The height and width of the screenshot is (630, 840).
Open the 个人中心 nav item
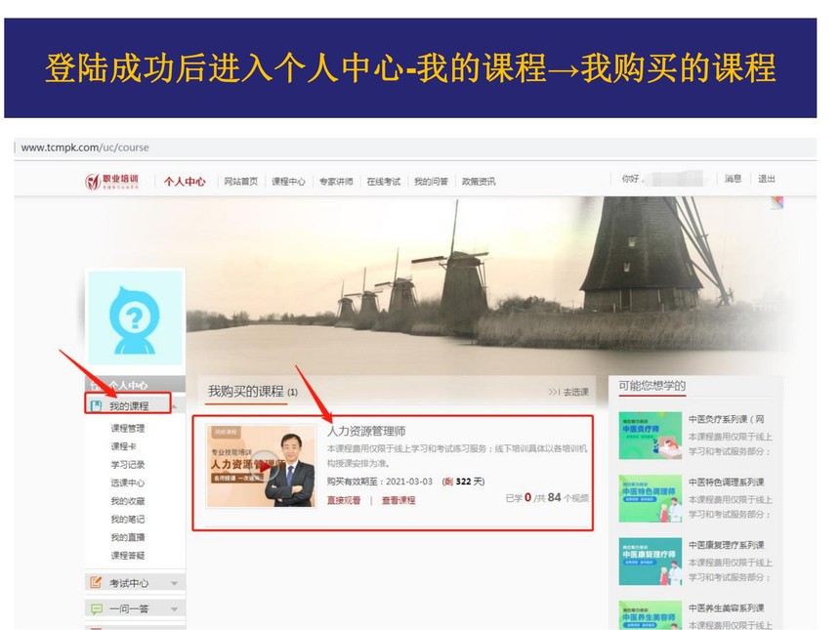pos(185,182)
